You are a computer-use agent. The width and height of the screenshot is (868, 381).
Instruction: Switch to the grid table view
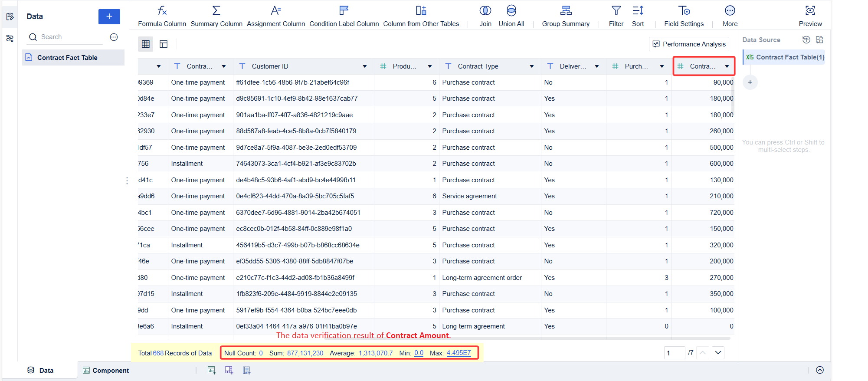click(146, 44)
